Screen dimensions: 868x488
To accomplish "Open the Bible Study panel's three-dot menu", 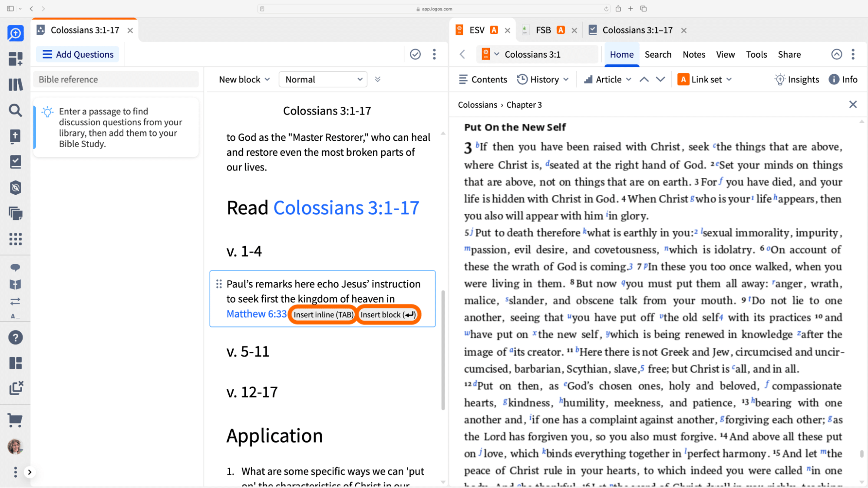I will pyautogui.click(x=434, y=54).
